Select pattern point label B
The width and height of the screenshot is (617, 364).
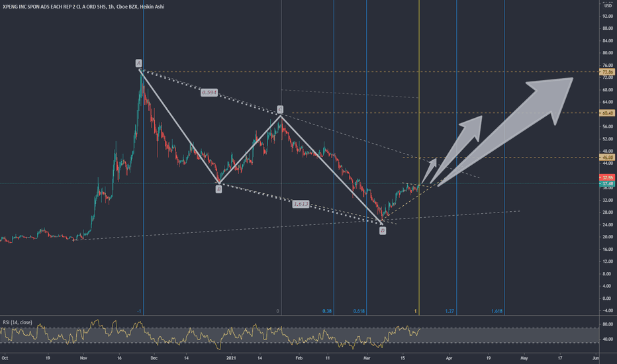click(218, 189)
